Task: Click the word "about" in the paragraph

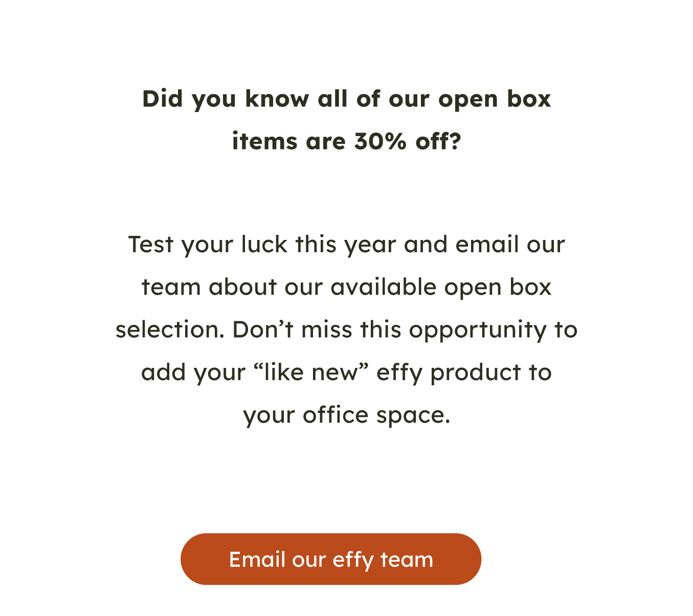Action: 242,287
